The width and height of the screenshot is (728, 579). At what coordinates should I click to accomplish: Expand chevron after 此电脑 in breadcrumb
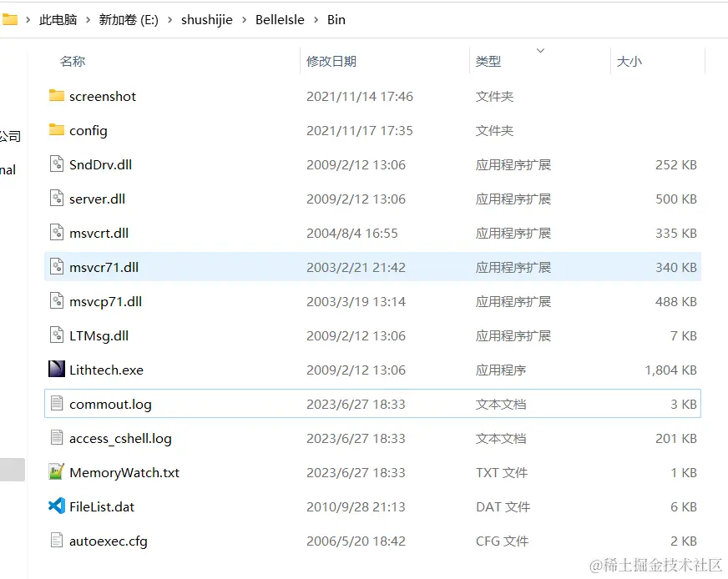click(x=88, y=20)
